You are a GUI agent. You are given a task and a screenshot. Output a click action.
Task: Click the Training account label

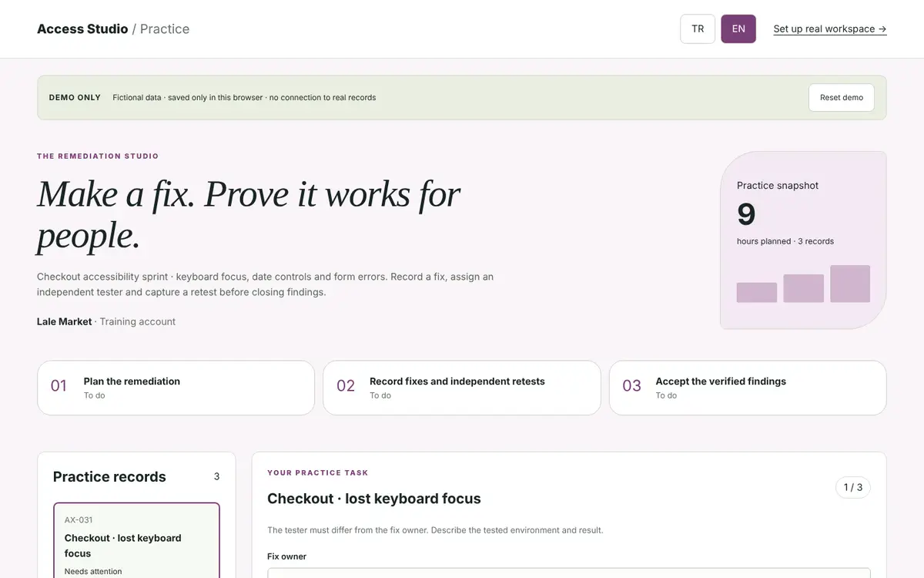tap(138, 321)
